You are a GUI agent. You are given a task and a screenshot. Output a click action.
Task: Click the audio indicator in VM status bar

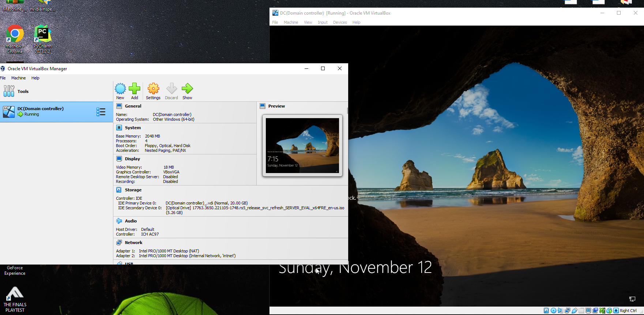coord(560,311)
